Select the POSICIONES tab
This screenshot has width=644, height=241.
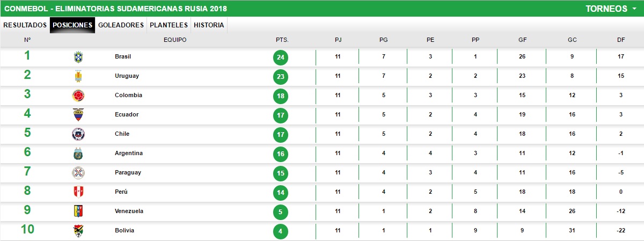[72, 25]
